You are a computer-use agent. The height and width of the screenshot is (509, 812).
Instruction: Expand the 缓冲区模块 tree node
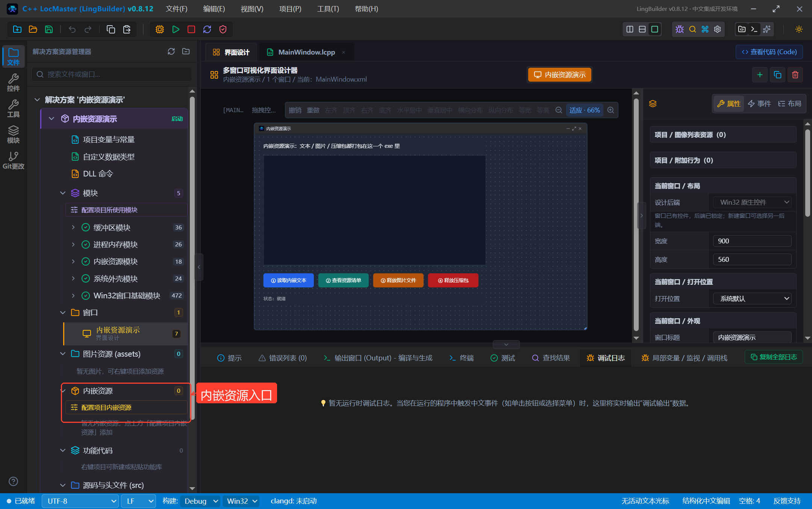tap(73, 228)
